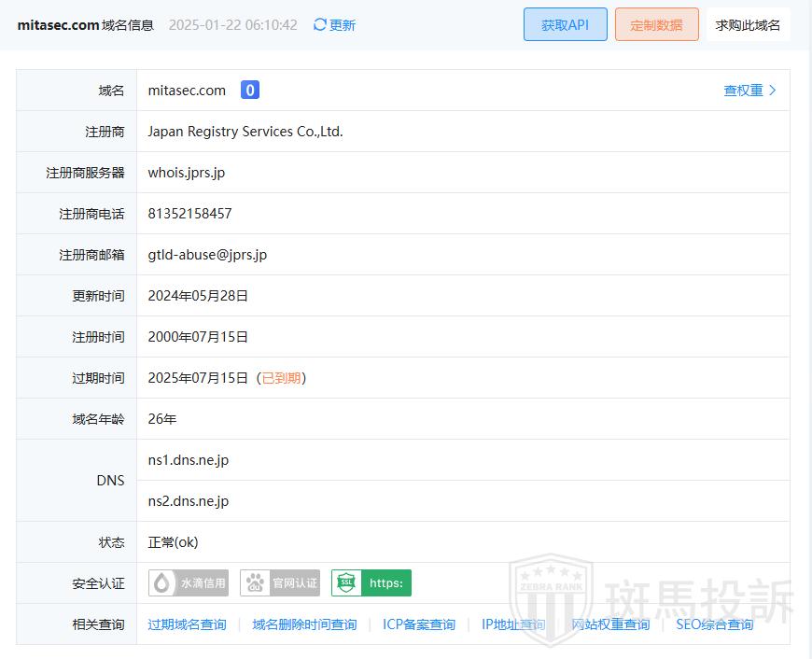
Task: Open the 域名删除时间查询 link
Action: tap(304, 624)
